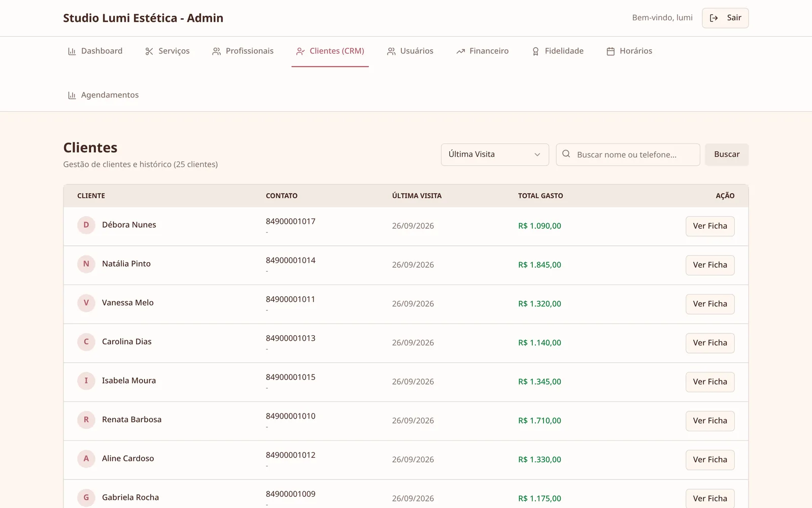Open Ver Ficha for Vanessa Melo

tap(710, 304)
